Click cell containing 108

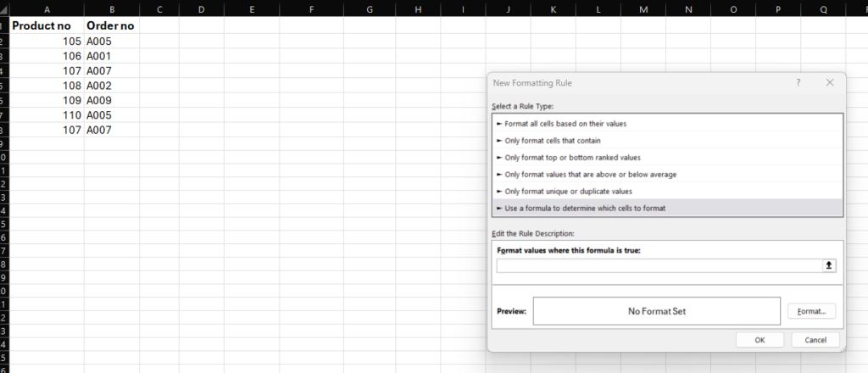coord(47,86)
